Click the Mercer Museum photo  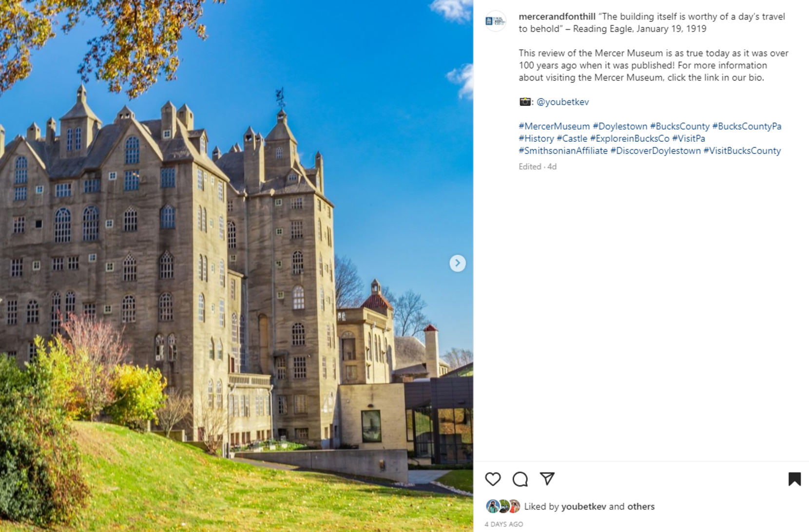click(x=236, y=266)
